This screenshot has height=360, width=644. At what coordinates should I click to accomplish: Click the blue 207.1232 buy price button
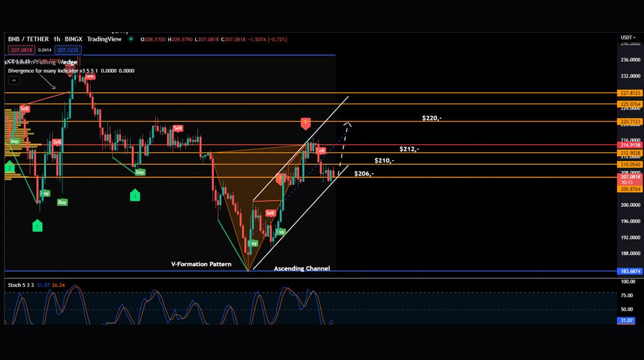(x=68, y=50)
